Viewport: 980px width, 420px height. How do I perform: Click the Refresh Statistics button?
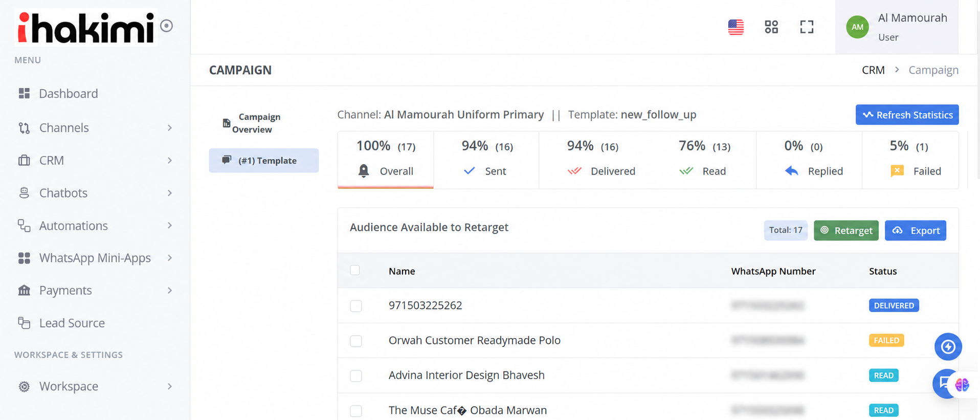coord(907,115)
